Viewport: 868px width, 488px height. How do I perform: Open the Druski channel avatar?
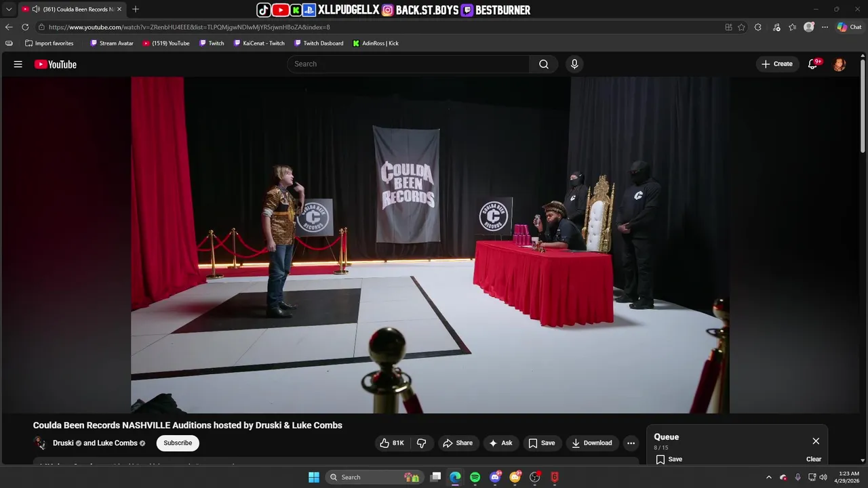pos(40,443)
